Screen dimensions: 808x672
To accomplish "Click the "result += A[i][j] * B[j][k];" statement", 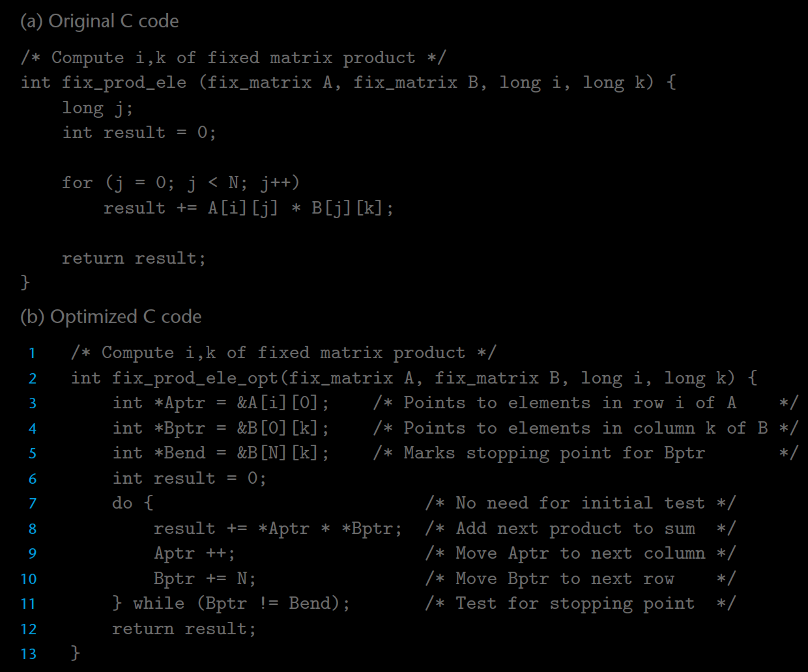I will pos(248,208).
